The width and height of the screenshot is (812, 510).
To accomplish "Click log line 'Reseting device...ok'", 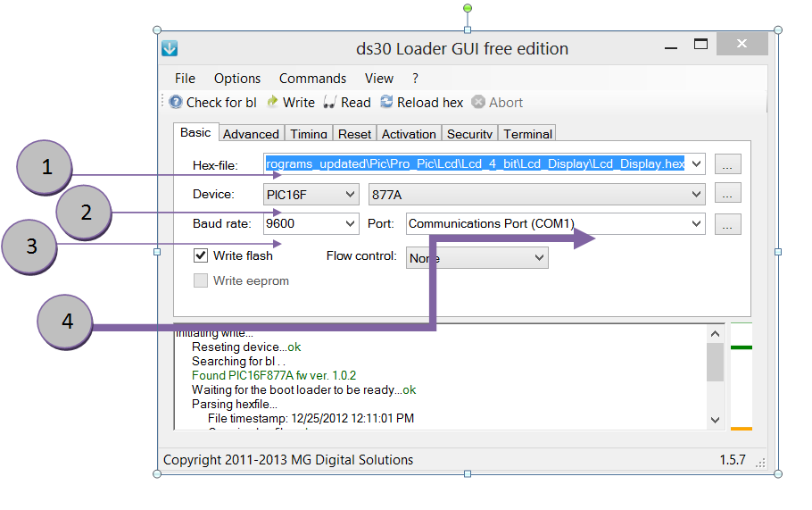I will pos(246,347).
